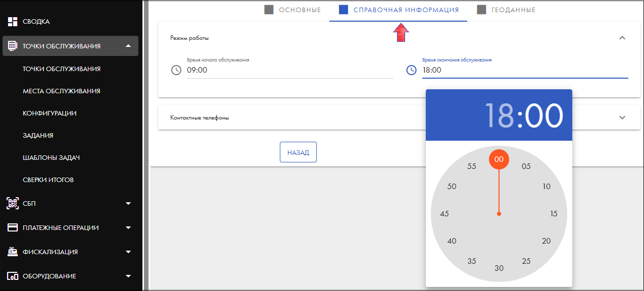644x291 pixels.
Task: Go to Конфигурации menu item
Action: click(49, 113)
